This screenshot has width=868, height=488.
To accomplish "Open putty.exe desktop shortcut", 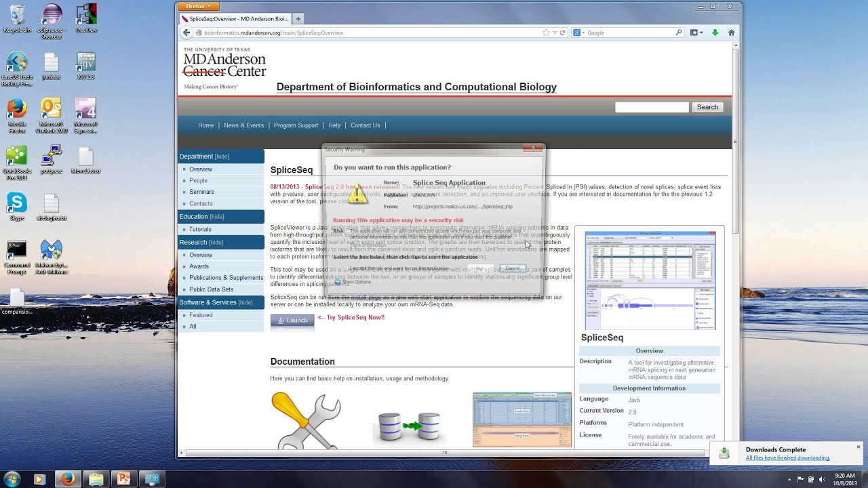I will [x=52, y=159].
